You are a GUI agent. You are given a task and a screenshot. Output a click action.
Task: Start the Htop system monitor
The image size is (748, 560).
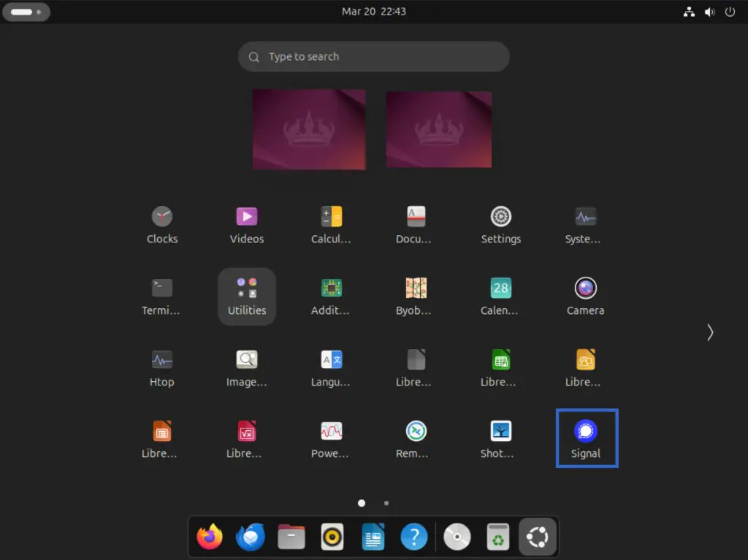point(161,367)
